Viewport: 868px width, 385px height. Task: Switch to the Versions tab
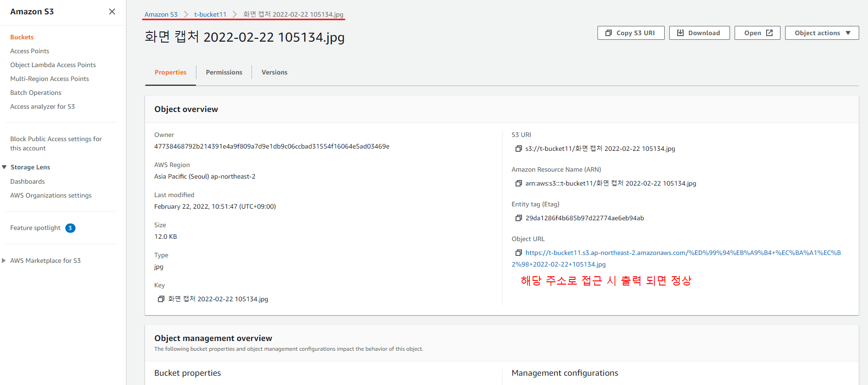pyautogui.click(x=275, y=72)
